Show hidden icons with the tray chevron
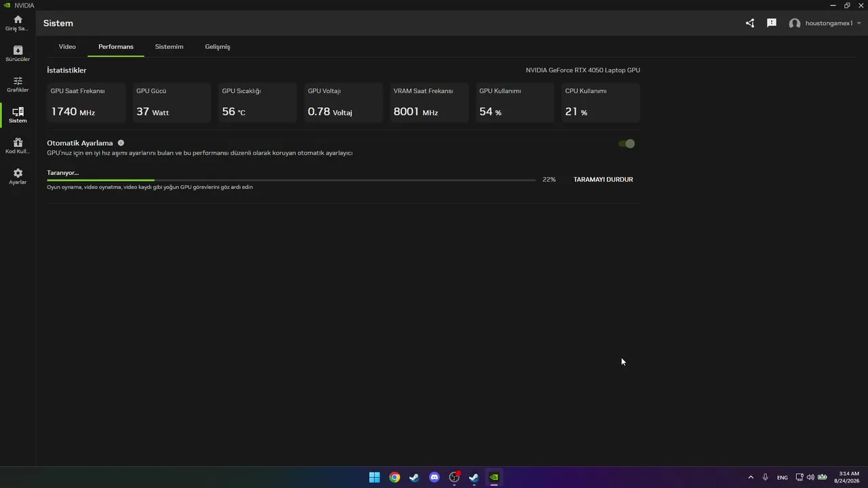 pyautogui.click(x=751, y=477)
